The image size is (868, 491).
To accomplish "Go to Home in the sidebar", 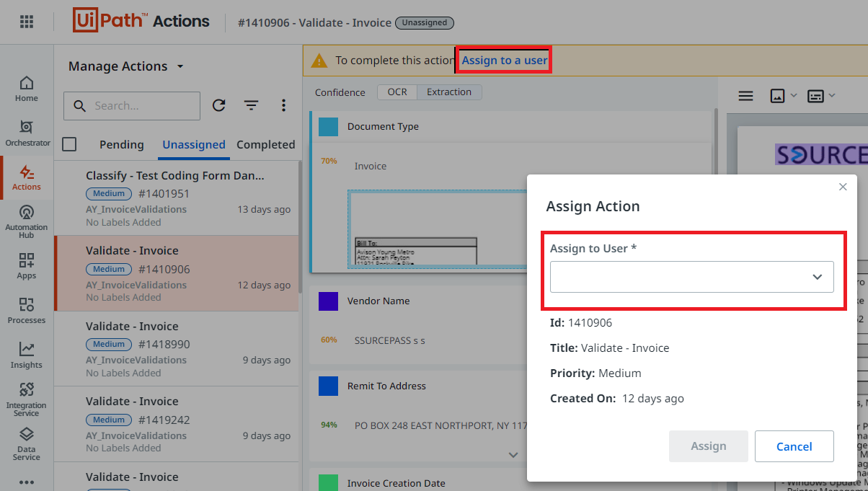I will tap(27, 89).
